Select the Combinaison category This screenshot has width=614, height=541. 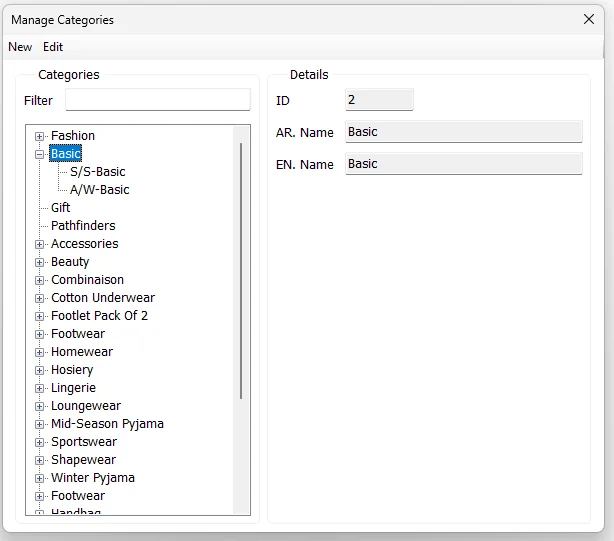[x=87, y=280]
